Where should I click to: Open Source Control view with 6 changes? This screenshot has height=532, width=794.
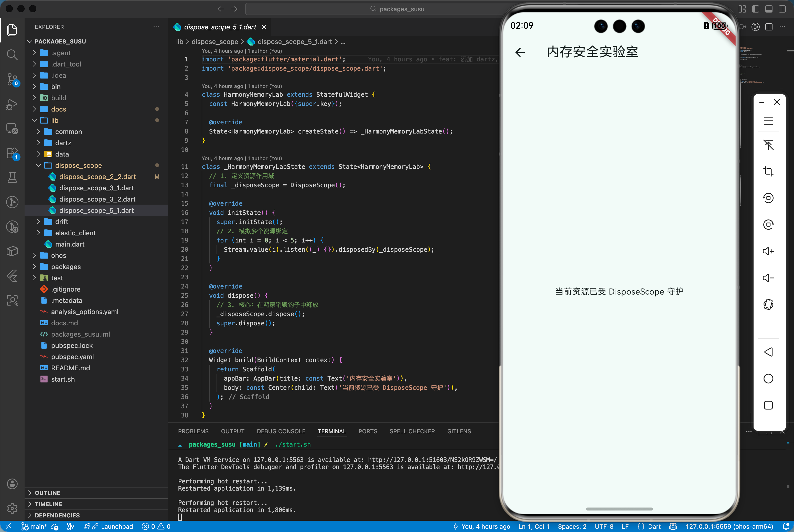tap(12, 79)
